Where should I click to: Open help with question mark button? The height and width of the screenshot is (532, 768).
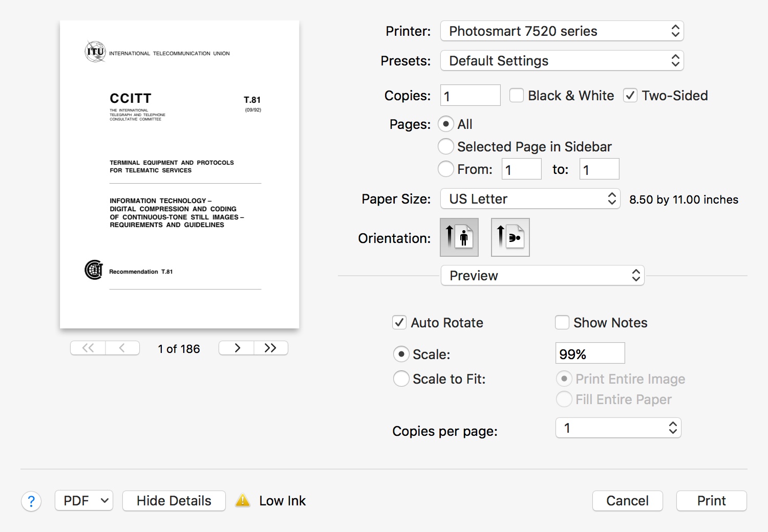tap(31, 501)
